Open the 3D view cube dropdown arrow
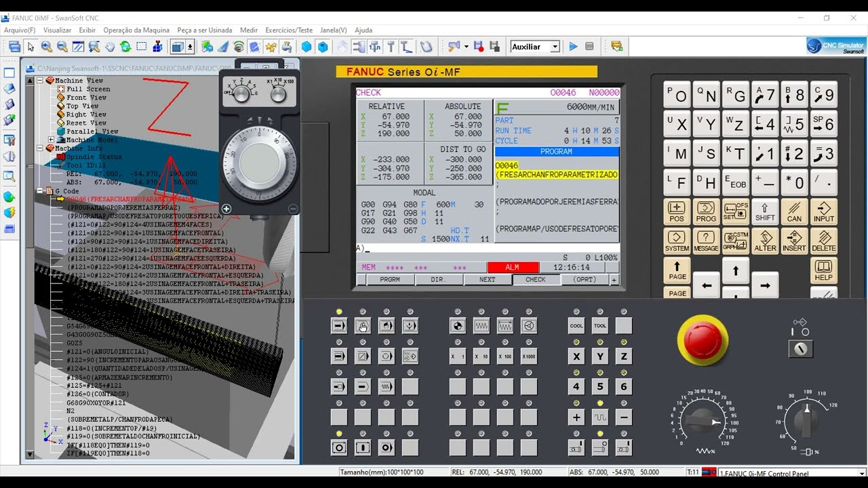 (x=191, y=47)
